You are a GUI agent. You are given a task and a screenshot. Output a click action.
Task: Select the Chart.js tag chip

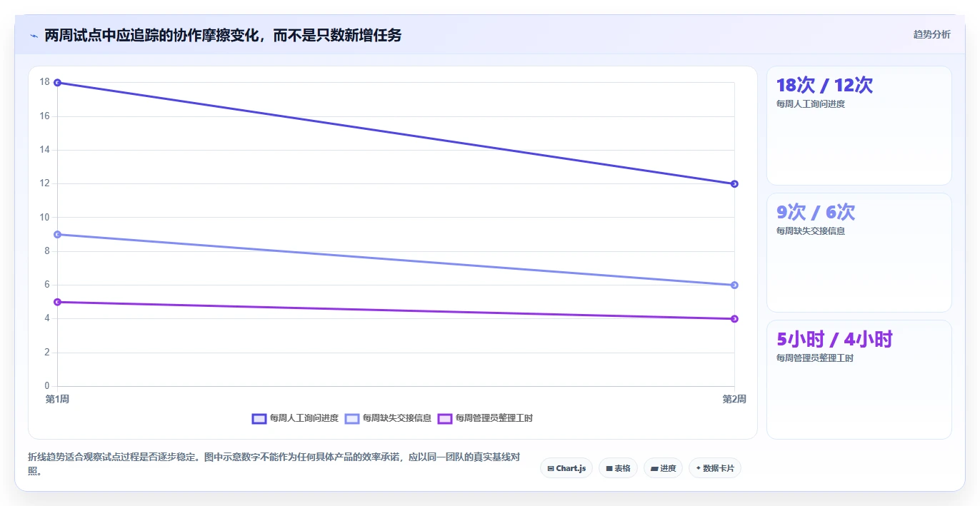(x=566, y=468)
